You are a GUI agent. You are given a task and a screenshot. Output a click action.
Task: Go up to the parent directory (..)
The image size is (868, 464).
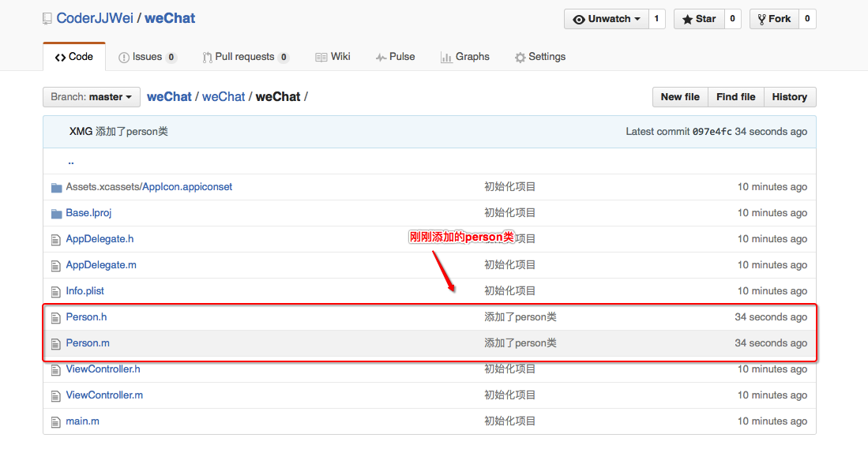[x=71, y=162]
